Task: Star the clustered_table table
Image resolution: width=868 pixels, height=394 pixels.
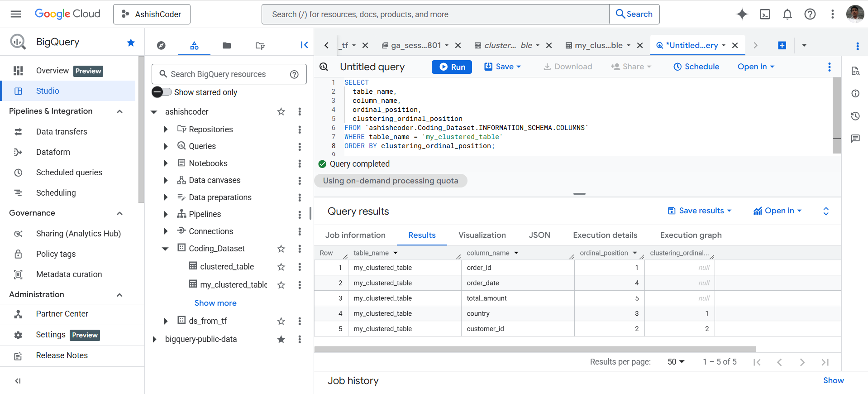Action: [x=281, y=267]
